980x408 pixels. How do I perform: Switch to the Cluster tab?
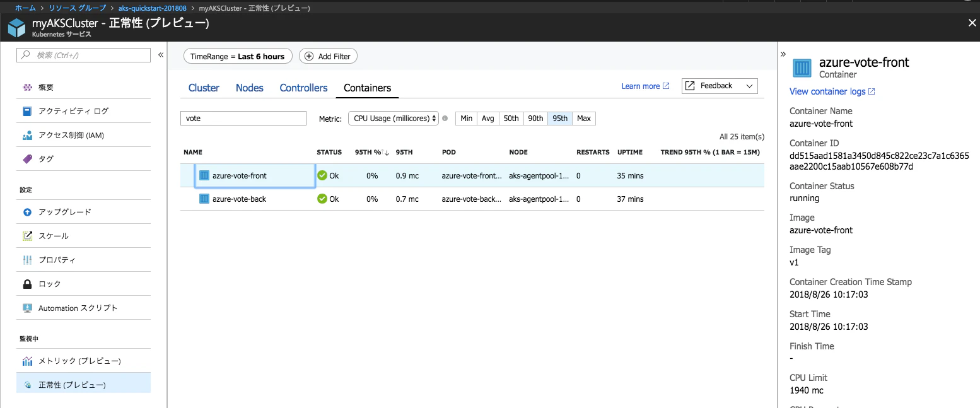click(x=204, y=88)
